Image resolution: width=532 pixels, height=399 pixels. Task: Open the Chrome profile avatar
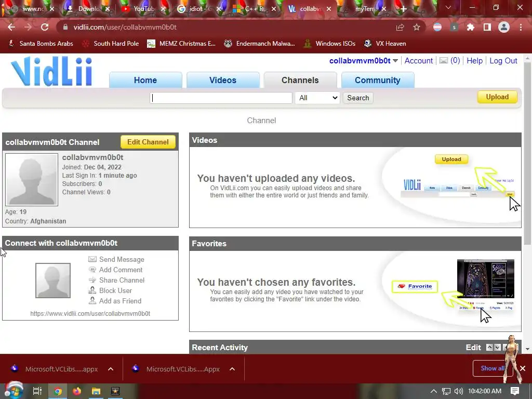(504, 28)
